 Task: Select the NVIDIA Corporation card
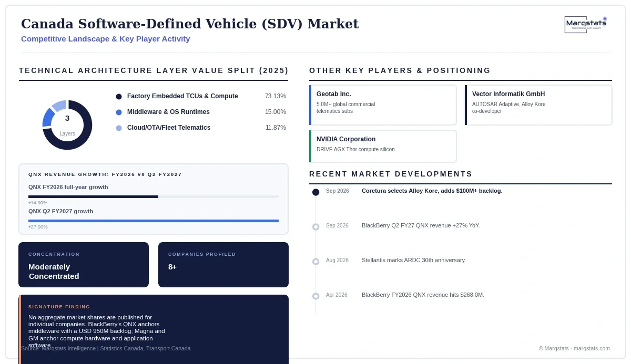(383, 147)
